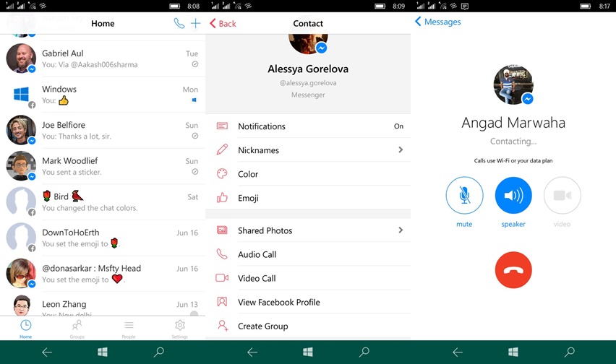Select the Home tab clock icon

25,325
